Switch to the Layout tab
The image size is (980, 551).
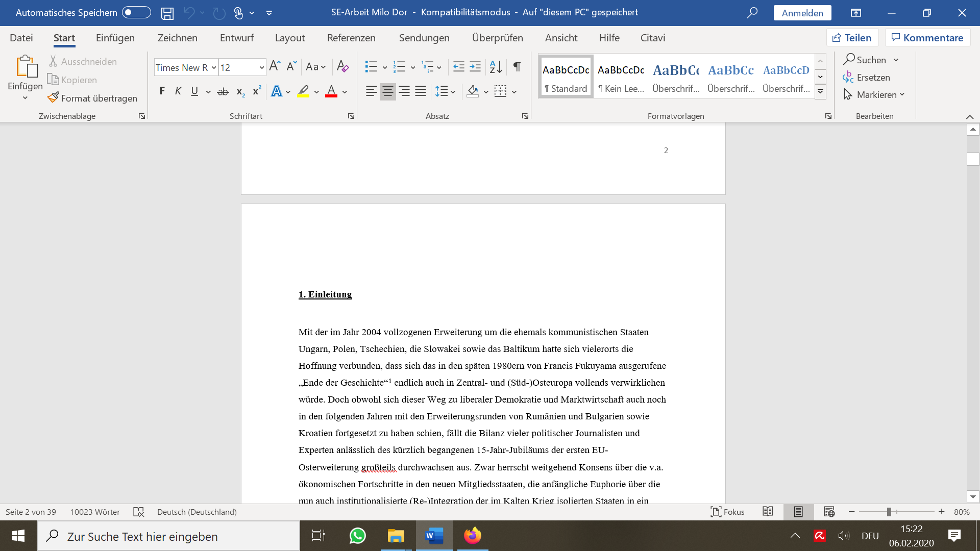pos(289,38)
